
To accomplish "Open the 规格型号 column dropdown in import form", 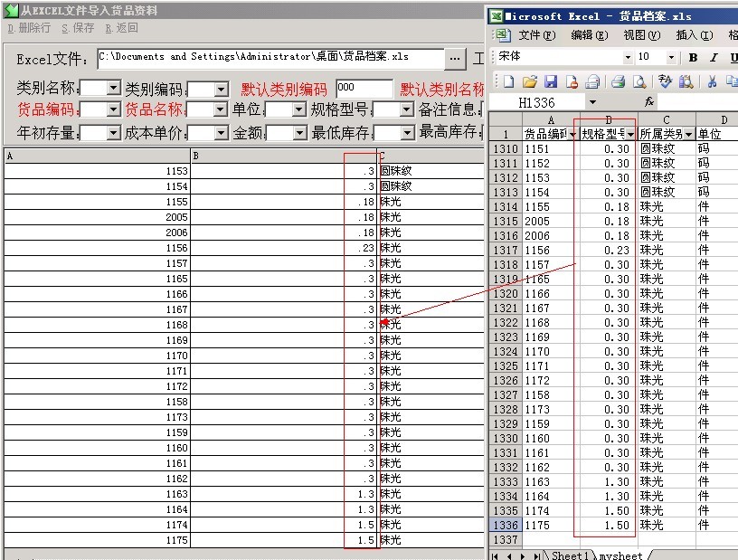I will pyautogui.click(x=406, y=109).
